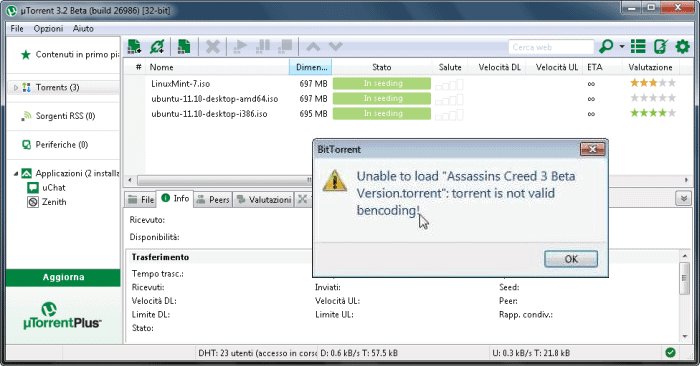
Task: Sort by the Stato column header
Action: 382,67
